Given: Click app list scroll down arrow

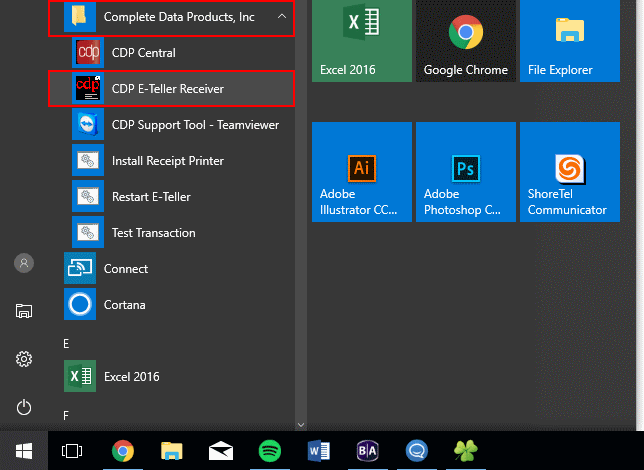Looking at the screenshot, I should (x=301, y=425).
